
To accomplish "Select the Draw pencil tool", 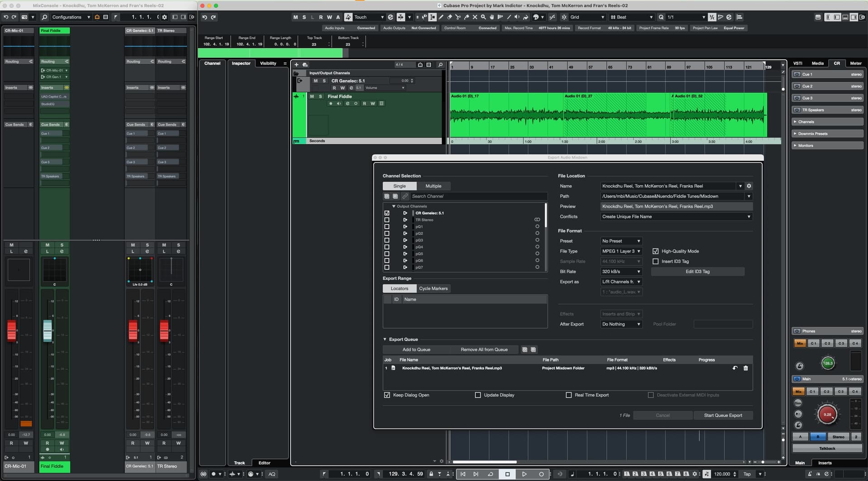I will (441, 17).
